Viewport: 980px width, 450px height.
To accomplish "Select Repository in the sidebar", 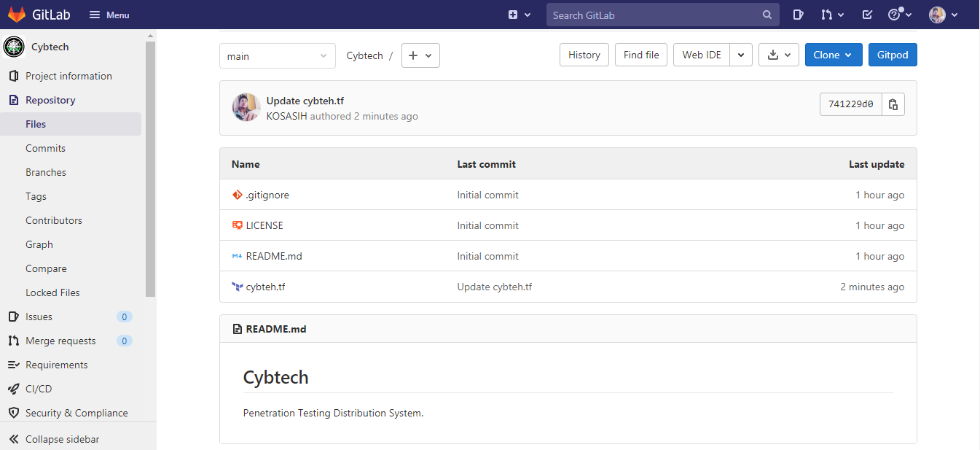I will [x=50, y=100].
